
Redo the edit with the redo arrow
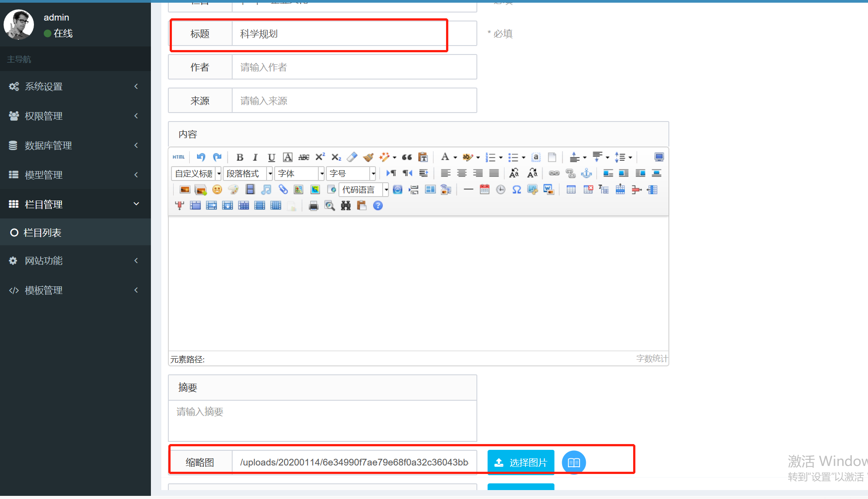(217, 157)
